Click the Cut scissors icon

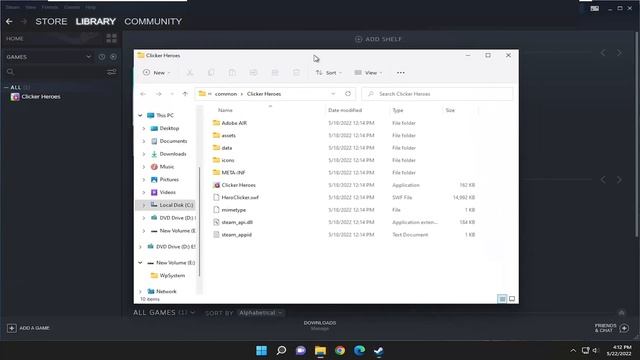(190, 73)
